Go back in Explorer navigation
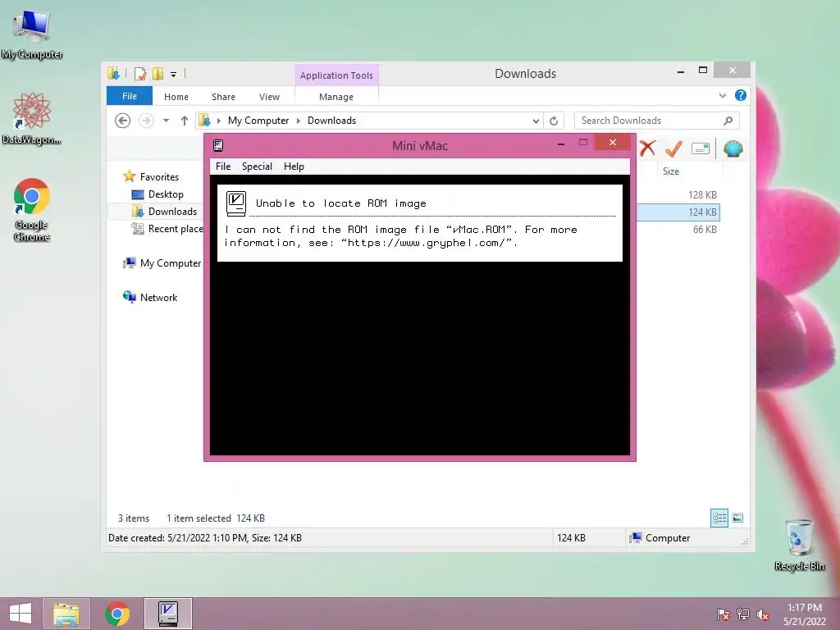 click(123, 121)
